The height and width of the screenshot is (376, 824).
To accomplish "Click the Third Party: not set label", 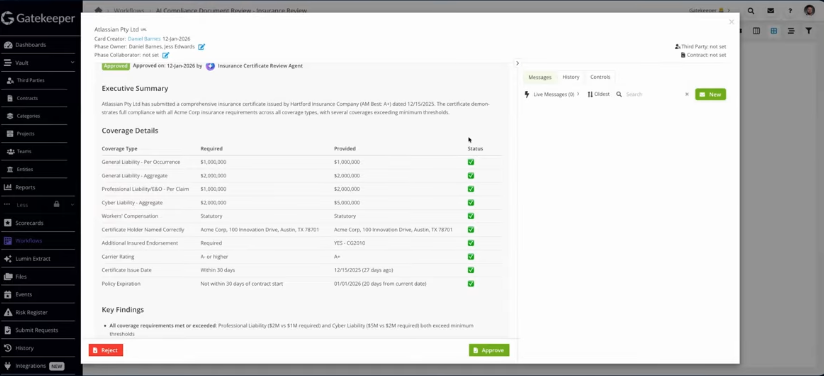I will coord(701,47).
